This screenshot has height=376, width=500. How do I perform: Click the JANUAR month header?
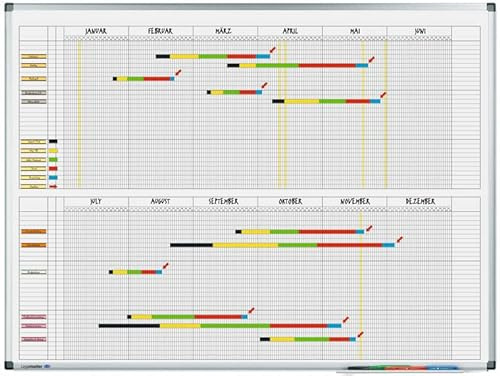coord(96,31)
